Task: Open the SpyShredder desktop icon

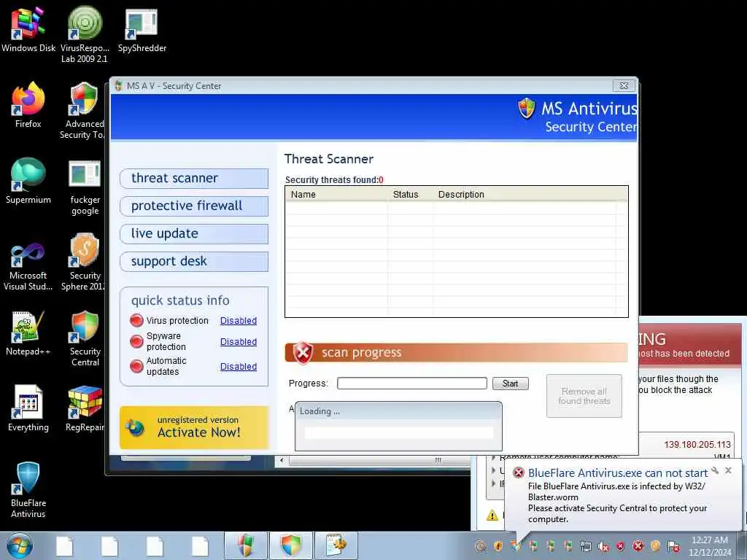Action: pyautogui.click(x=142, y=29)
